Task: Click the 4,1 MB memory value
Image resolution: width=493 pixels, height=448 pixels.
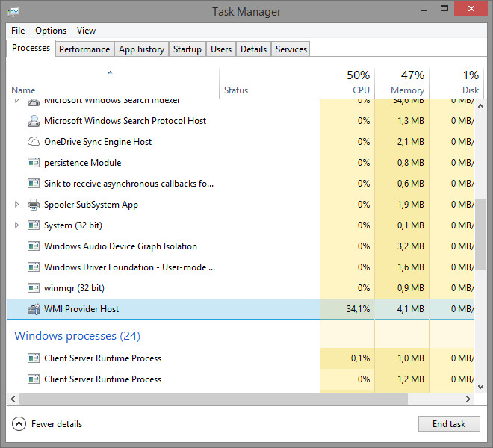Action: click(x=410, y=308)
